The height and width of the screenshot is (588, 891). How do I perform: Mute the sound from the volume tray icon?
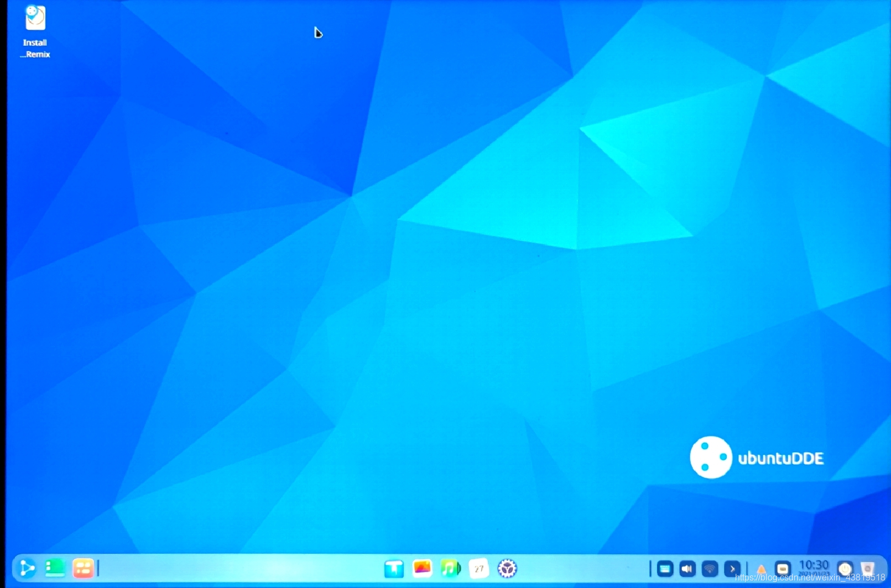[687, 569]
